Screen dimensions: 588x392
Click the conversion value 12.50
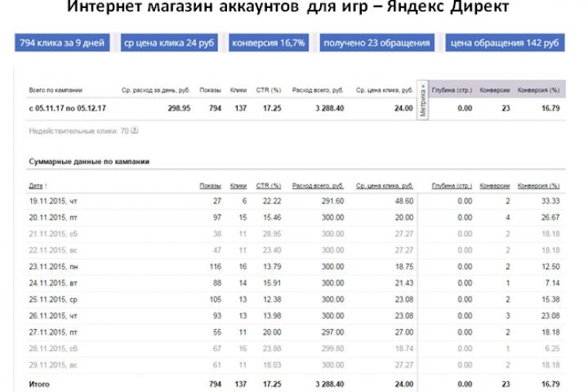pyautogui.click(x=550, y=267)
